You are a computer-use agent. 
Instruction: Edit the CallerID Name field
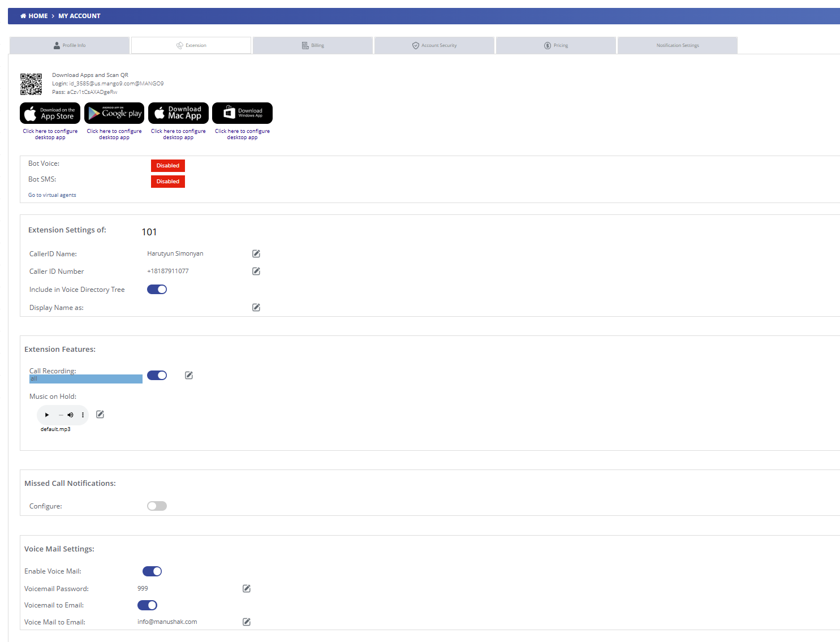point(256,253)
